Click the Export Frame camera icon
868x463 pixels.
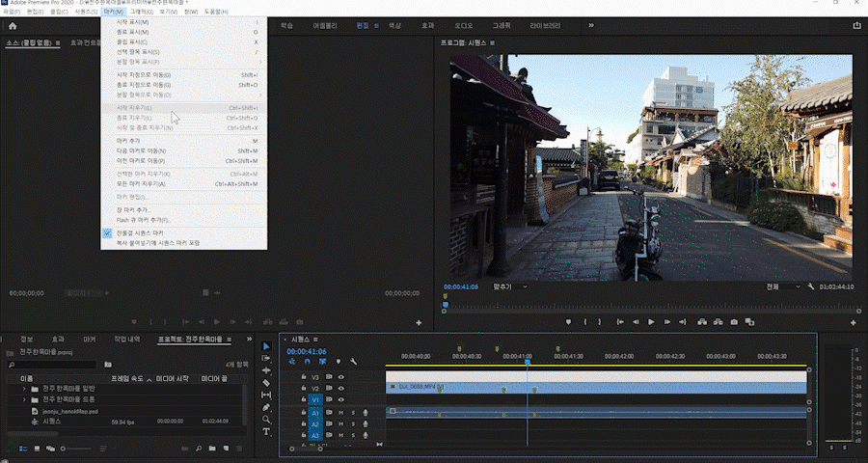(x=735, y=322)
